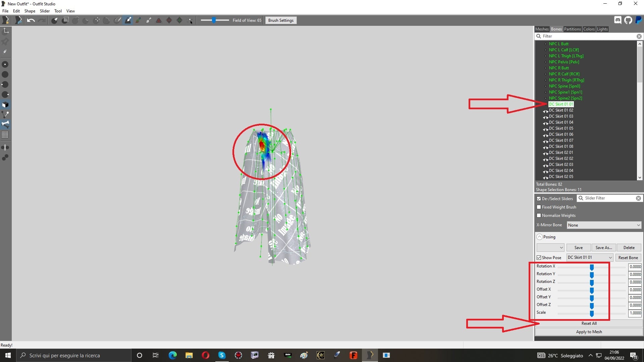
Task: Open Brush Settings
Action: (281, 20)
